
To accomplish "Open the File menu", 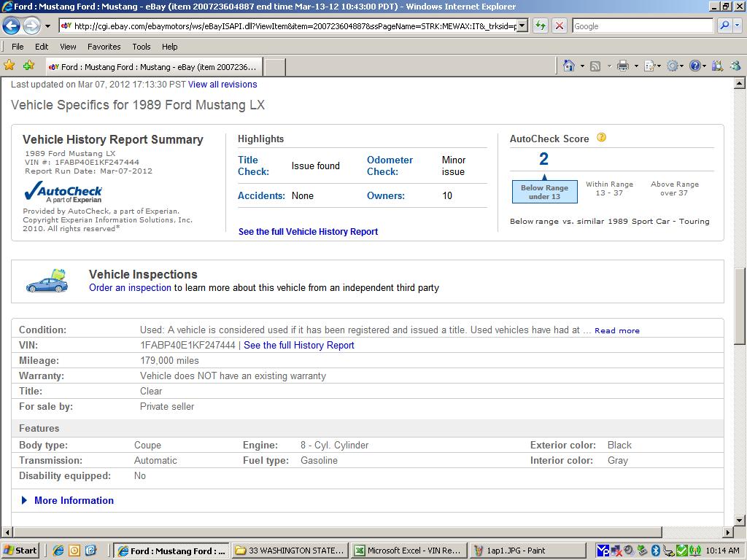I will 18,47.
